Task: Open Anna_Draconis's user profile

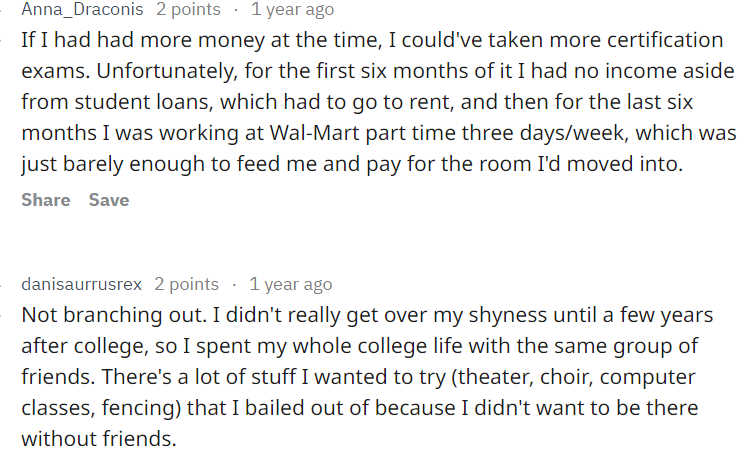Action: pyautogui.click(x=83, y=10)
